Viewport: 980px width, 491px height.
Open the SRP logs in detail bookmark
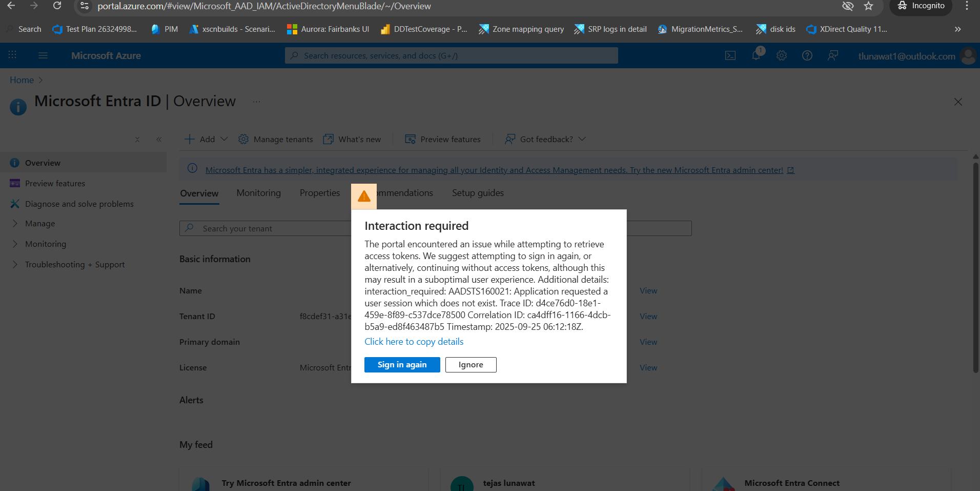[x=610, y=29]
